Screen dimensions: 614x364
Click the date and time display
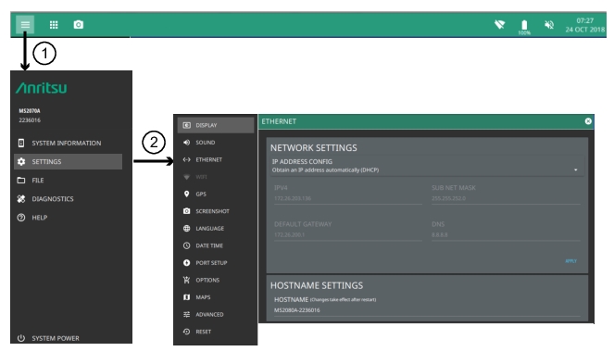click(585, 25)
